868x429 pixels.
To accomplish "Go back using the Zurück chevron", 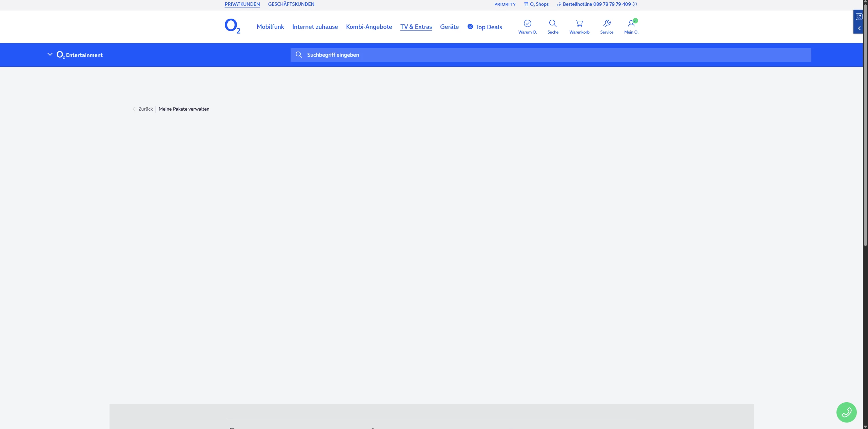I will [x=134, y=109].
